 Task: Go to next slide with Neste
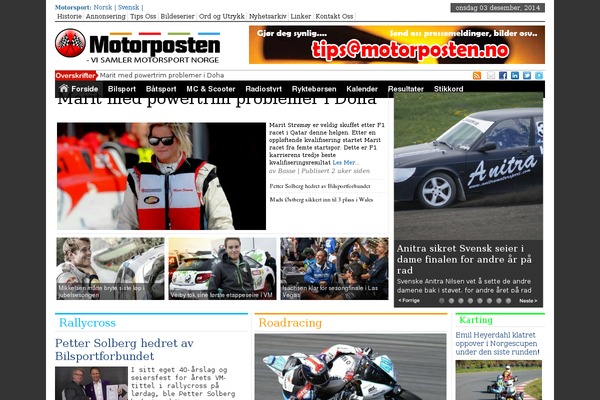(528, 301)
